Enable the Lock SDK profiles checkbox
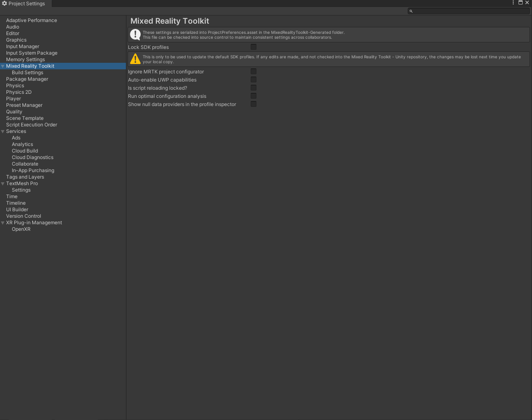The height and width of the screenshot is (420, 532). click(254, 47)
